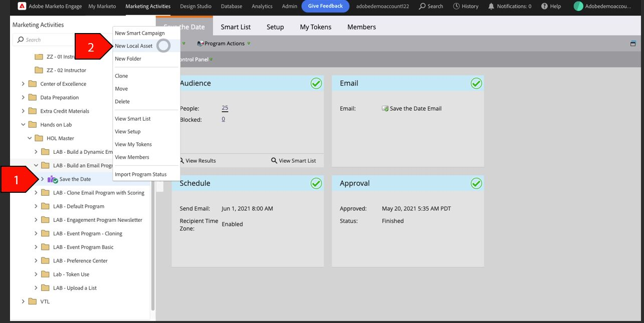Open the Notifications bell
Viewport: 644px width, 323px height.
tap(491, 7)
